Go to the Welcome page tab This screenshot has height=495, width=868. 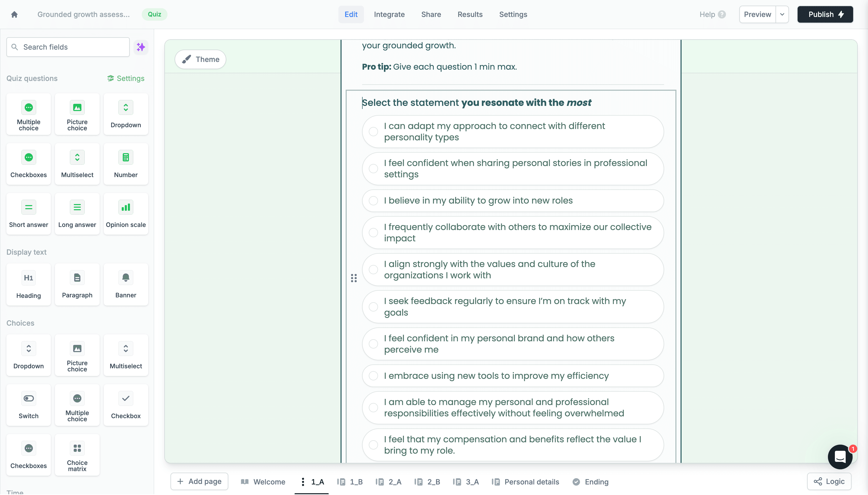coord(263,482)
